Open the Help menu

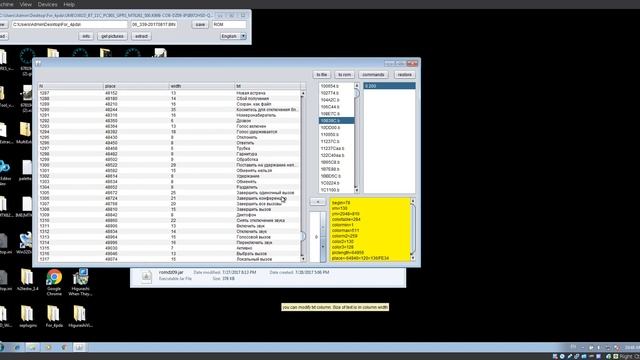[x=69, y=4]
